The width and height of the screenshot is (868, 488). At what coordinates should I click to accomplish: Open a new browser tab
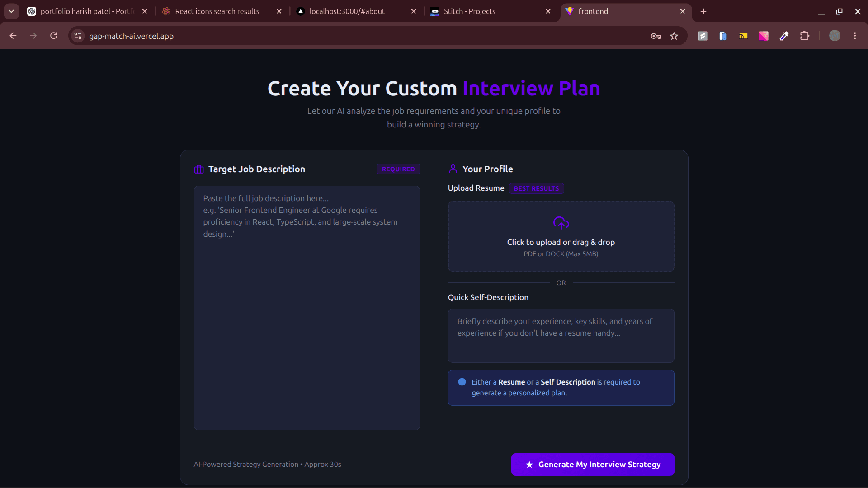pyautogui.click(x=703, y=11)
